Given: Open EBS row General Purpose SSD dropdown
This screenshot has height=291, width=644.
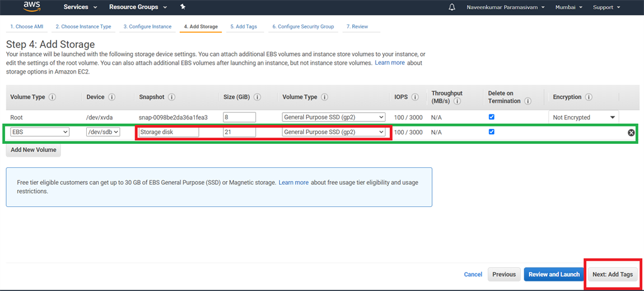Looking at the screenshot, I should [x=333, y=132].
